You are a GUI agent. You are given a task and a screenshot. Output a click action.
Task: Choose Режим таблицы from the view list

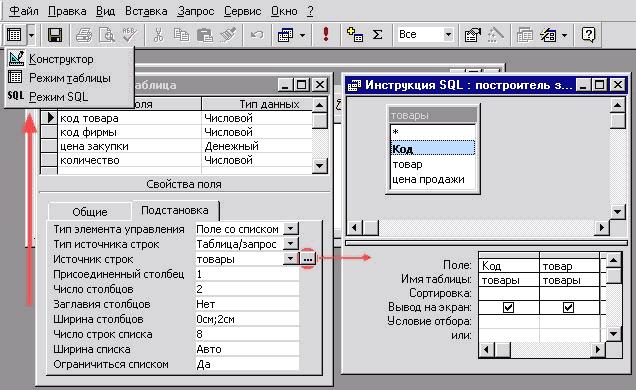[x=69, y=78]
